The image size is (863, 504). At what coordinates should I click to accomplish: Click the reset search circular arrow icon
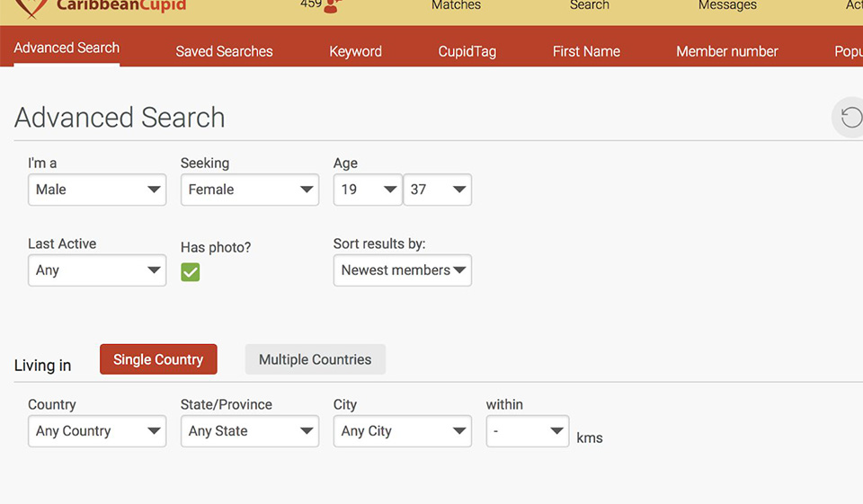click(850, 118)
